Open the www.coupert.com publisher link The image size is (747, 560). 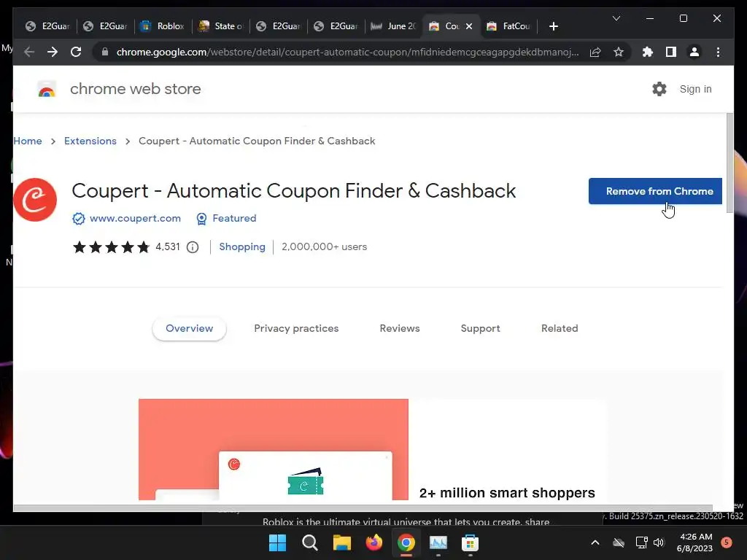(135, 219)
